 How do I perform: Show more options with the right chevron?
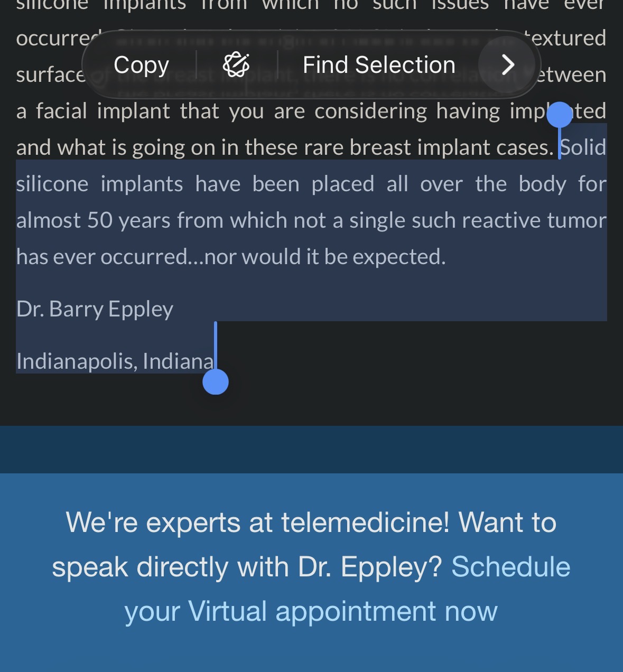coord(507,64)
